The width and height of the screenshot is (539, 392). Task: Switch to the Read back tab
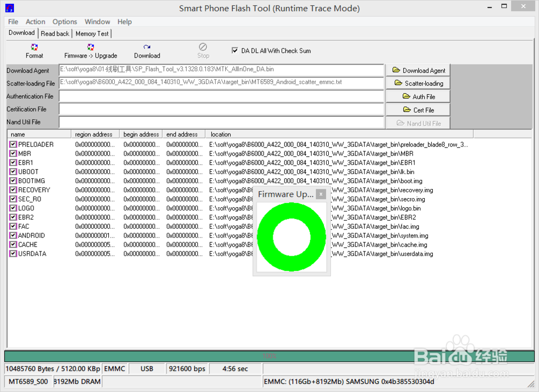[x=55, y=33]
